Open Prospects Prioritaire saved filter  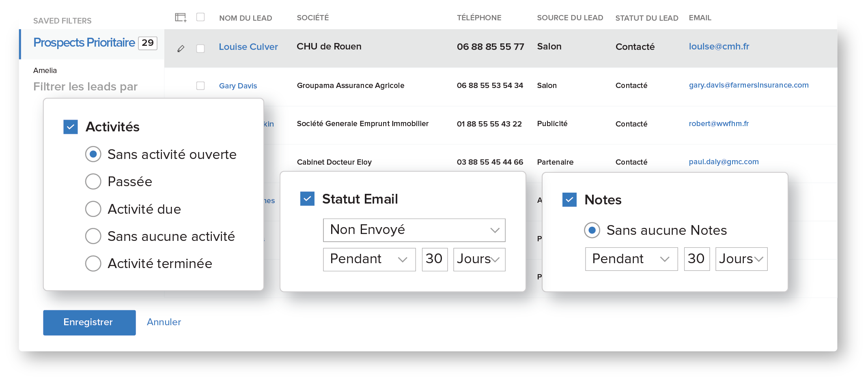pos(84,43)
